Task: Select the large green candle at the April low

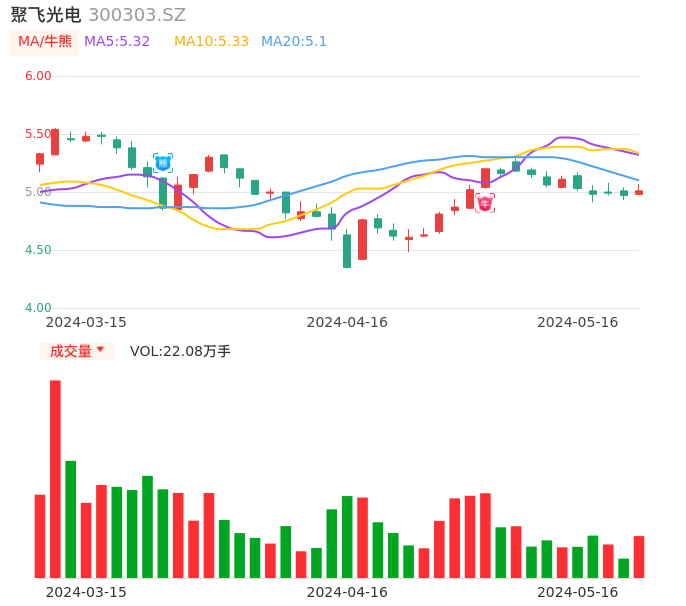Action: [347, 251]
